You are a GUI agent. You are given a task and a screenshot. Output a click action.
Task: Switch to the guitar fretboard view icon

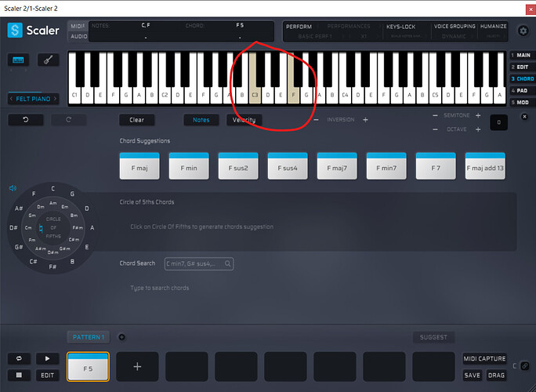[49, 60]
